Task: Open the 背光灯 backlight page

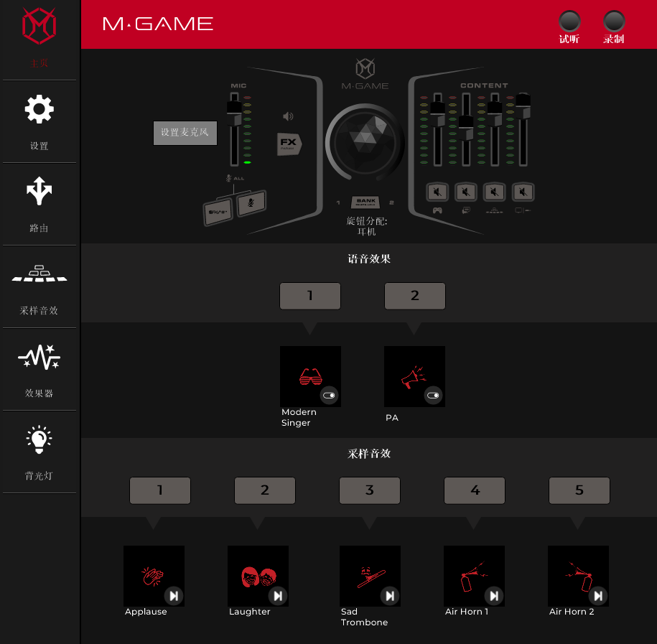Action: point(39,439)
